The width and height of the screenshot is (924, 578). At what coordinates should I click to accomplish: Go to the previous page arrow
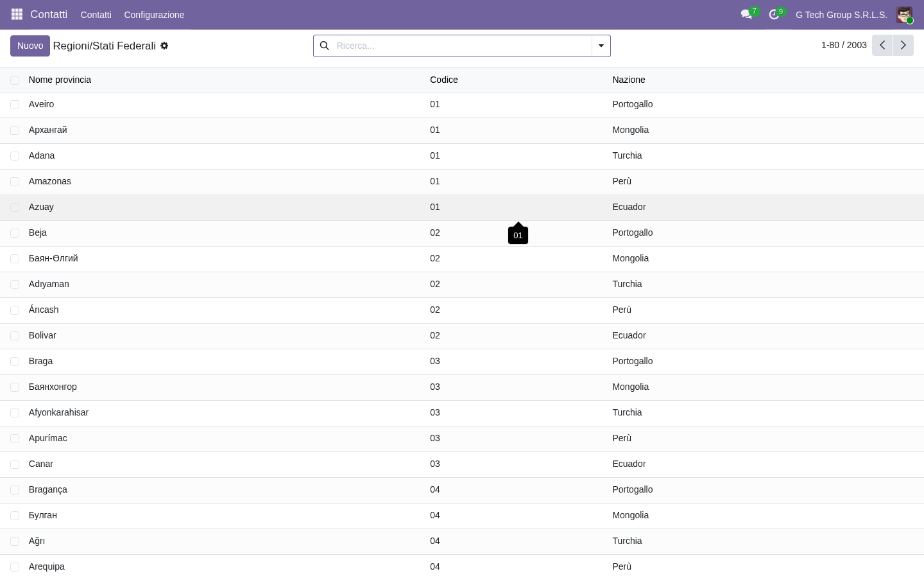point(882,45)
